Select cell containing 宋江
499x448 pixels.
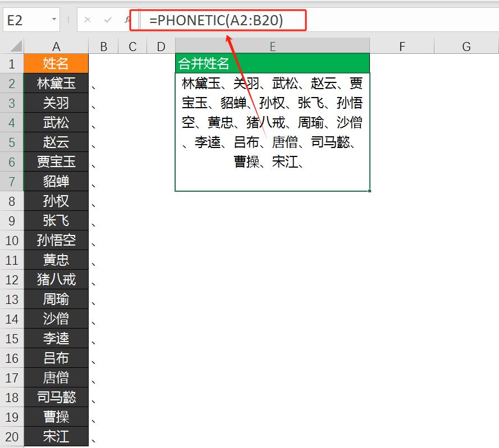tap(56, 437)
